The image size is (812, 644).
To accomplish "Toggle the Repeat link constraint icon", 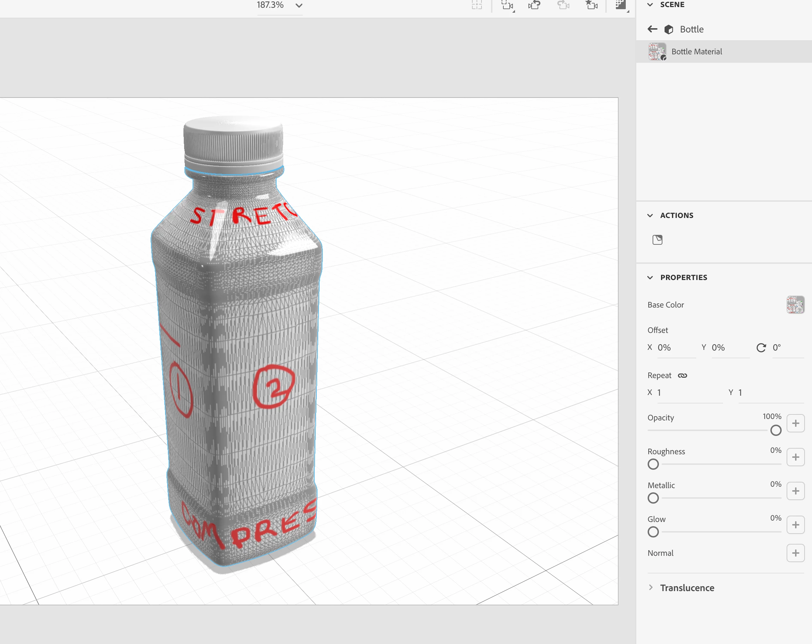I will coord(683,376).
